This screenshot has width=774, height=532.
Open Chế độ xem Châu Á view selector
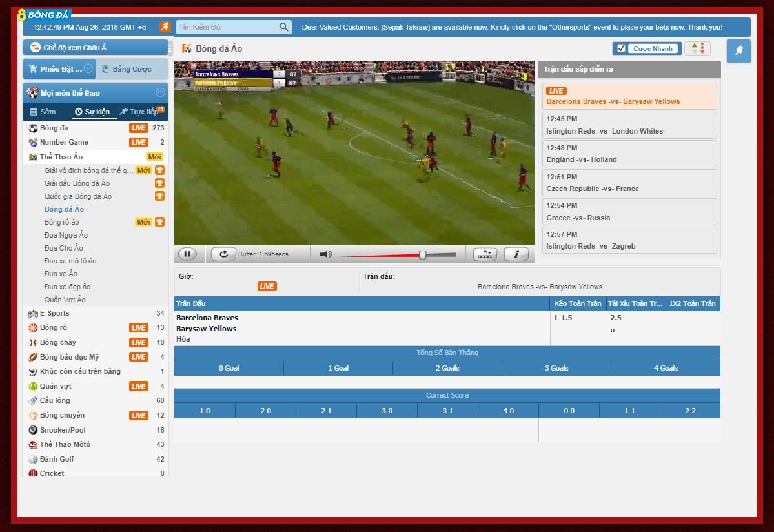coord(96,48)
